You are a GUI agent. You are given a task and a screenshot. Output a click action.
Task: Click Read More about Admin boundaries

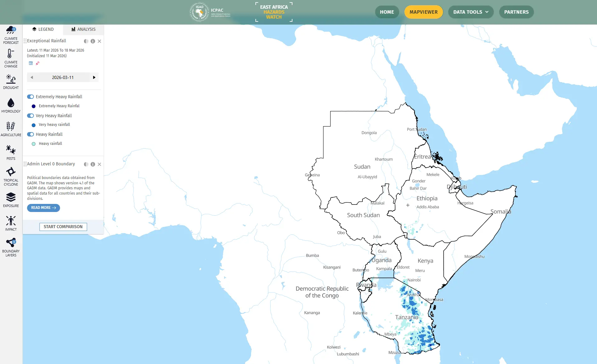click(44, 208)
